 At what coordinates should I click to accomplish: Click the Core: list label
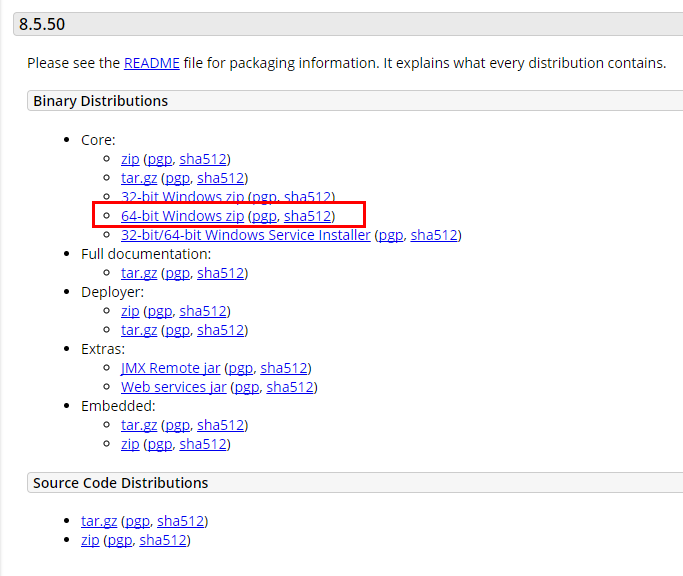pyautogui.click(x=98, y=140)
